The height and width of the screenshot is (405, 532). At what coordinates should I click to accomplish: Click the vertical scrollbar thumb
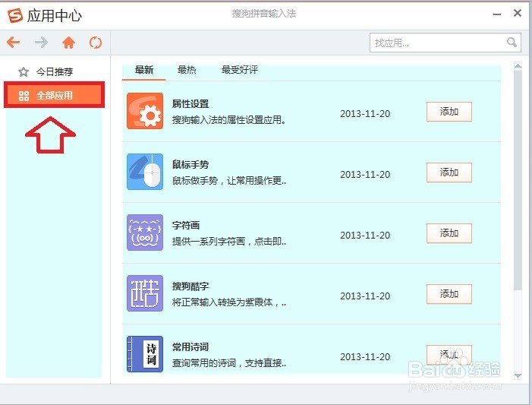click(x=518, y=180)
